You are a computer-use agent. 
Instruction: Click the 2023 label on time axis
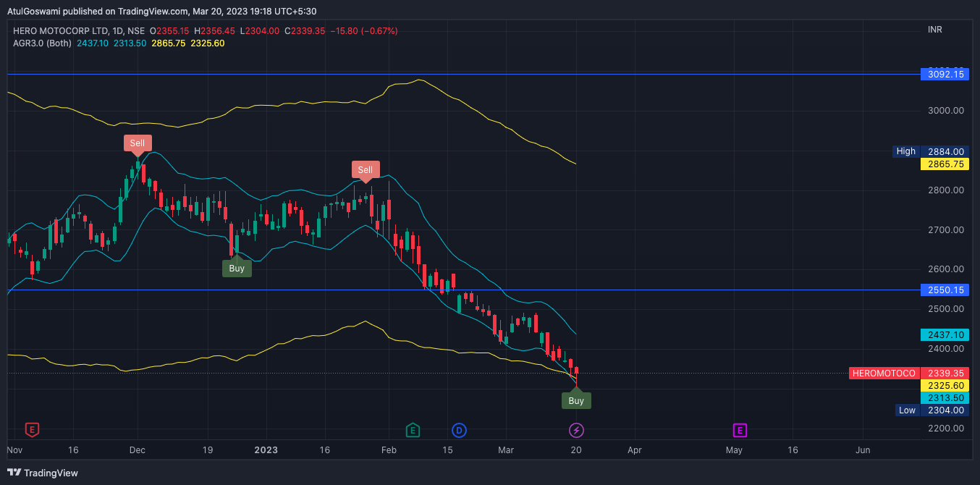(x=266, y=450)
